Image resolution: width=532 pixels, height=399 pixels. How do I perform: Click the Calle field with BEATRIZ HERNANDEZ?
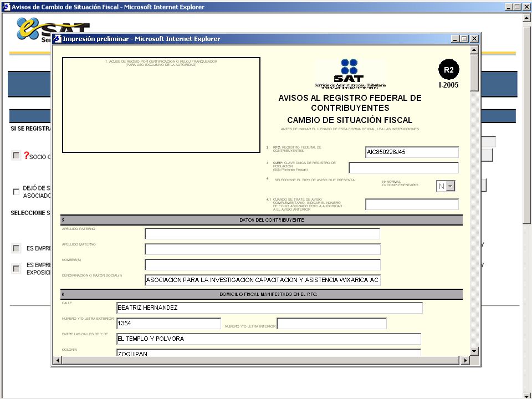(x=269, y=308)
